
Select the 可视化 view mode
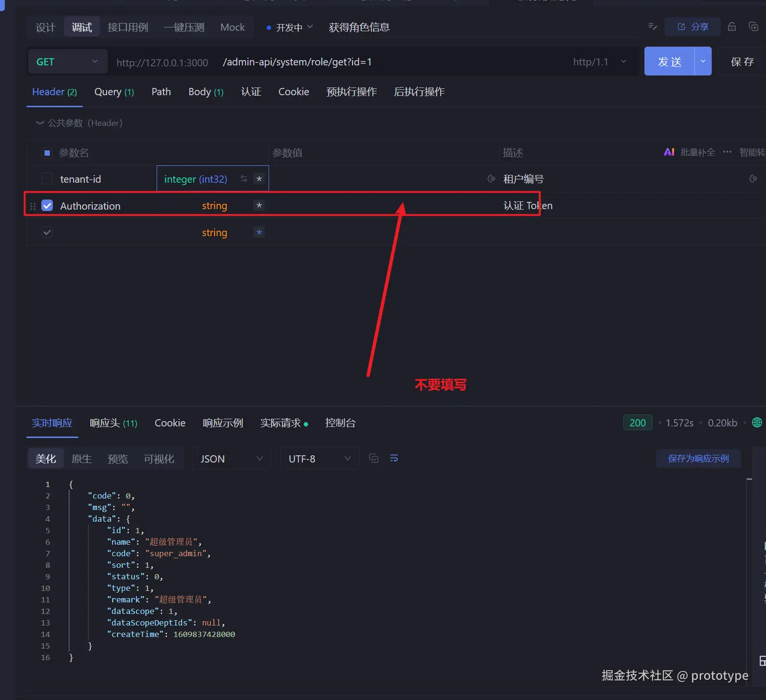[159, 459]
